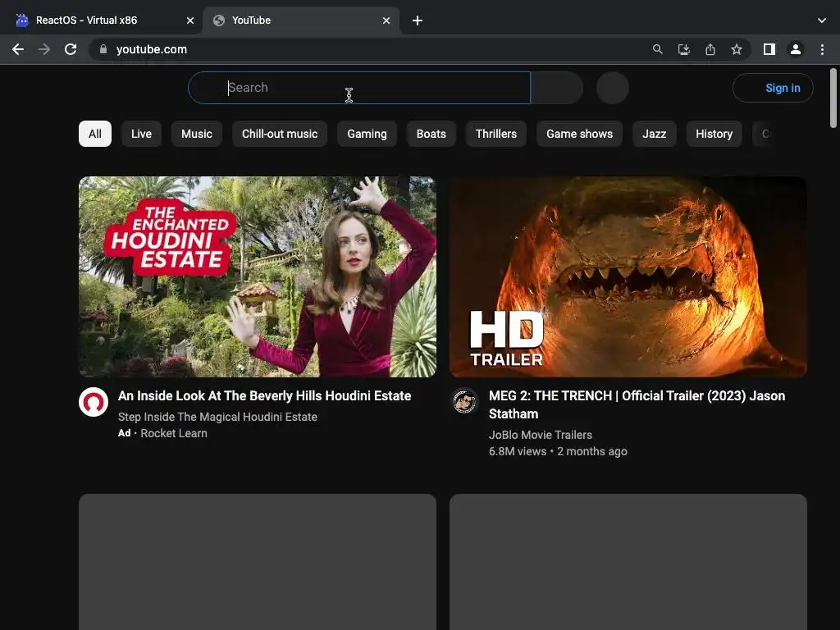The height and width of the screenshot is (630, 840).
Task: Go back using the browser back arrow
Action: tap(18, 49)
